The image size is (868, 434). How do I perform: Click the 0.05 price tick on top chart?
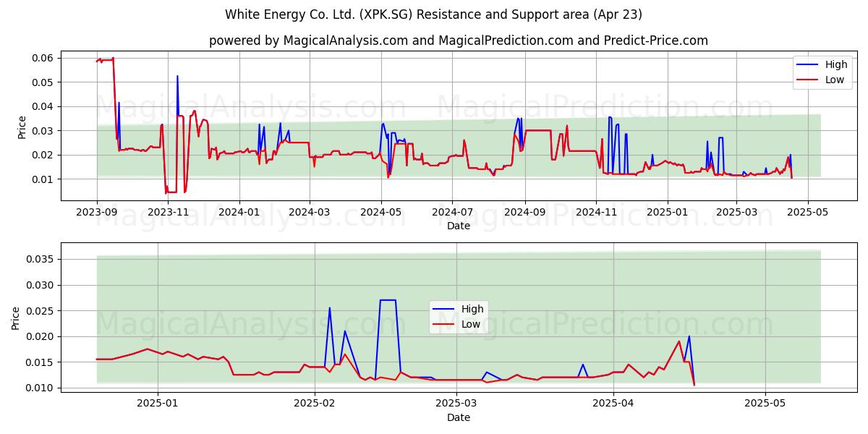44,82
